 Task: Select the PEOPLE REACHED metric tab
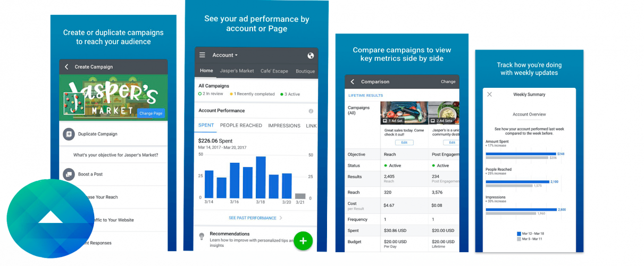pyautogui.click(x=241, y=126)
